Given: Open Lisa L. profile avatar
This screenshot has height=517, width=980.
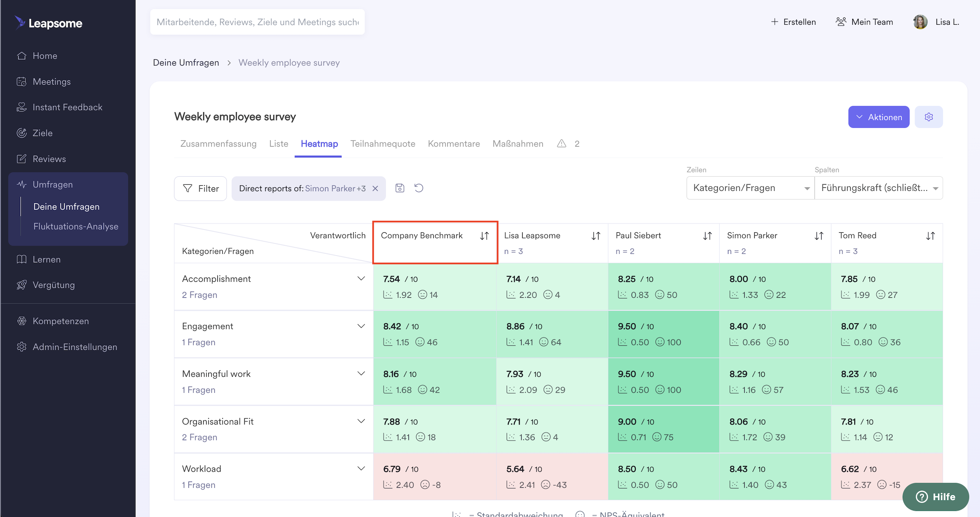Looking at the screenshot, I should coord(920,22).
